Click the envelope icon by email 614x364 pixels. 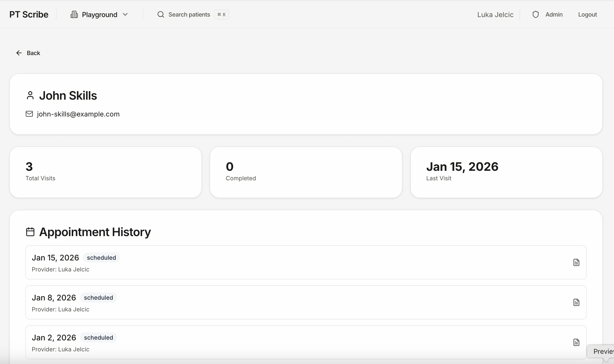coord(29,114)
